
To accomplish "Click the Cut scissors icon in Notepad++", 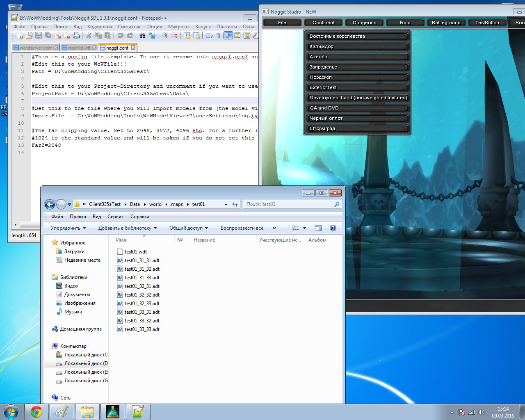I will point(89,36).
